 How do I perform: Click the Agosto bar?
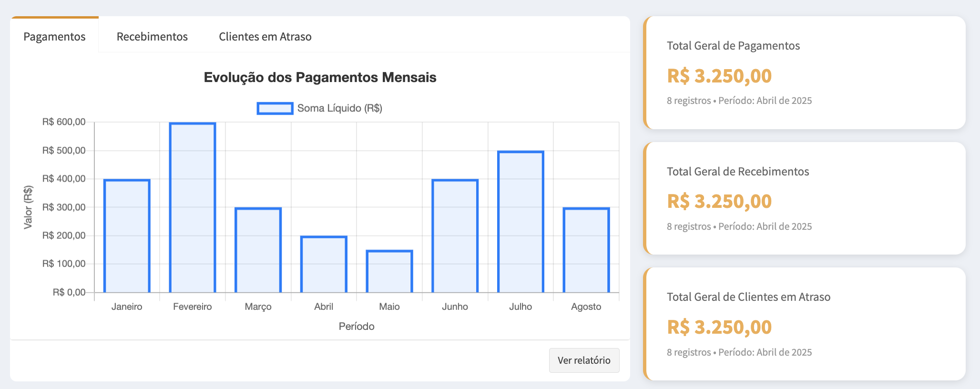[586, 250]
